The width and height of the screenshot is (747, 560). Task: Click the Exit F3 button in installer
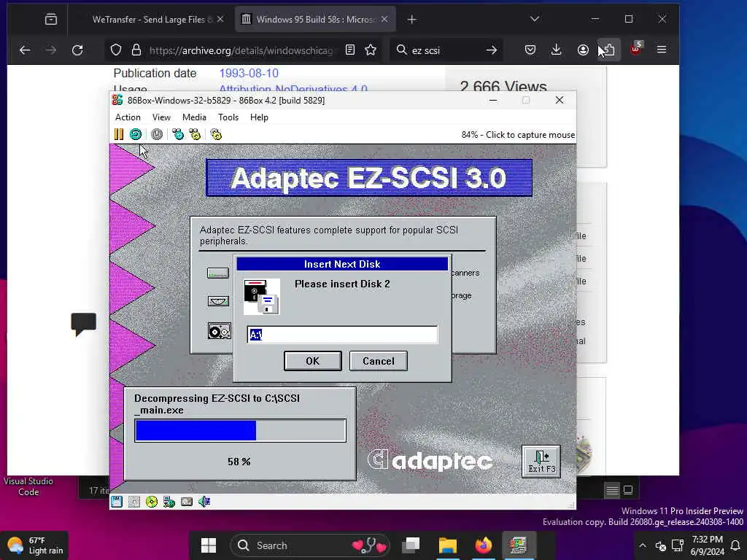542,462
